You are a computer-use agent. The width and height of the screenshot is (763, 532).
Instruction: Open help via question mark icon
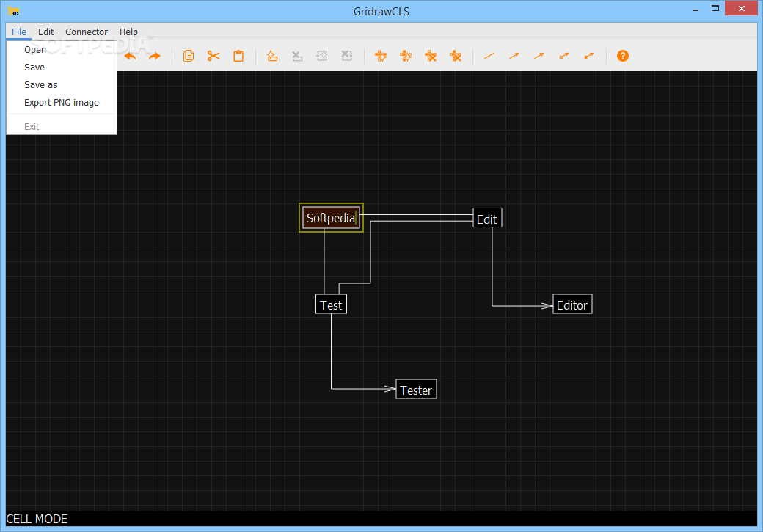click(622, 56)
